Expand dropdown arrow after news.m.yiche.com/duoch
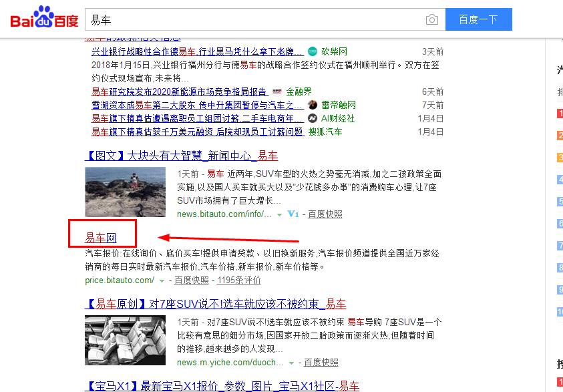The image size is (563, 392). 291,363
